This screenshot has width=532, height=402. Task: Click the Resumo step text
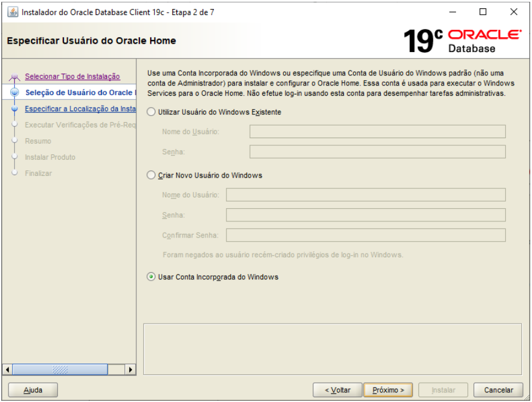tap(38, 141)
